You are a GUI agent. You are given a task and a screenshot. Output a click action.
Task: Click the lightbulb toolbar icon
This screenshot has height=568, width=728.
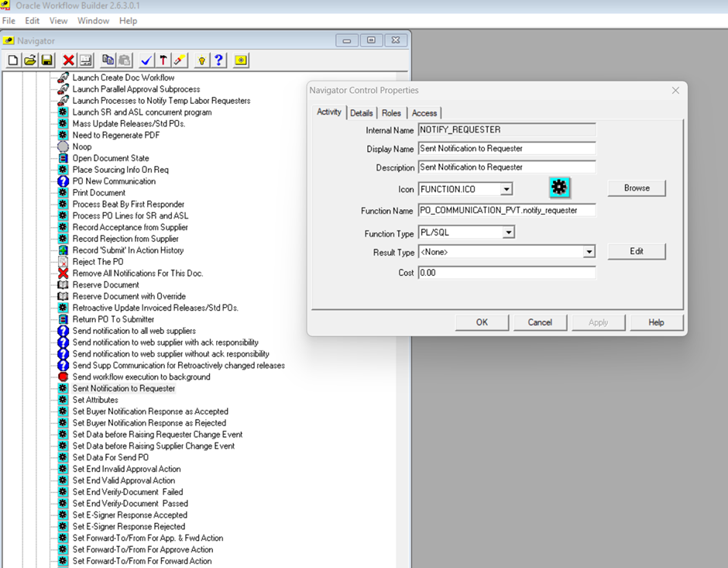click(202, 60)
